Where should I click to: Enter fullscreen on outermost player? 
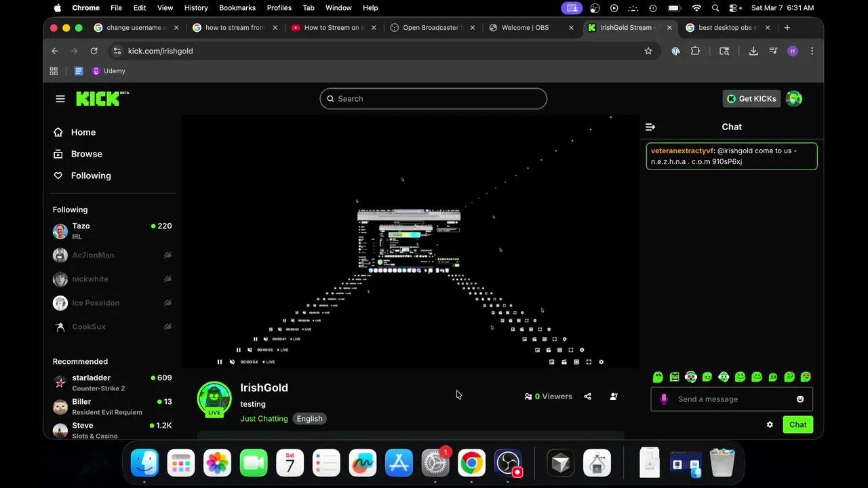pos(589,362)
